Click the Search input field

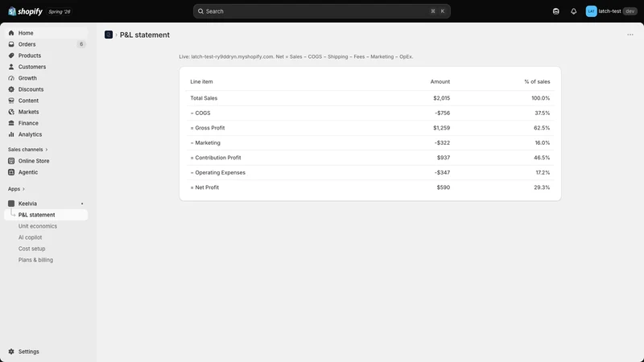[x=321, y=11]
